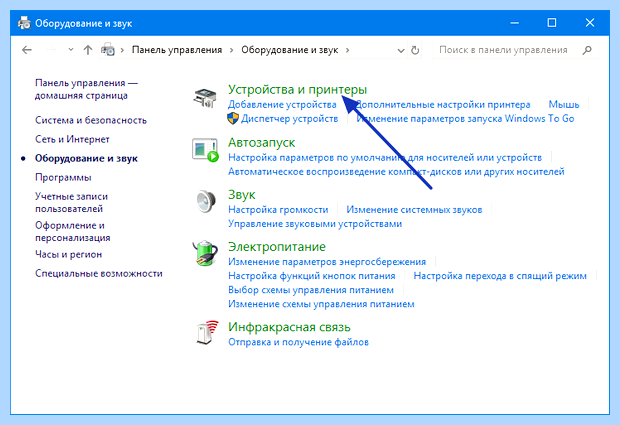
Task: Open the Мышь settings link
Action: coord(564,105)
